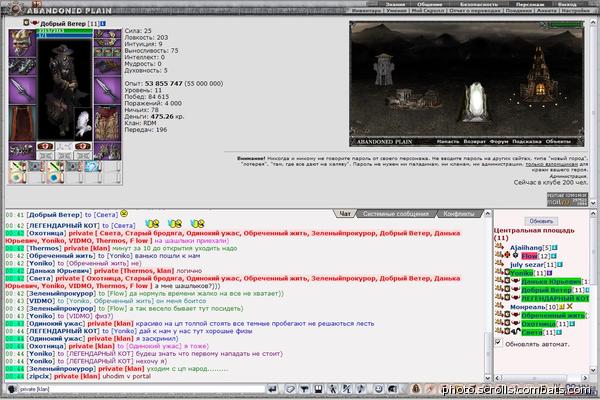Screen dimensions: 600x400
Task: Enter the ruins building on the map
Action: (x=412, y=98)
